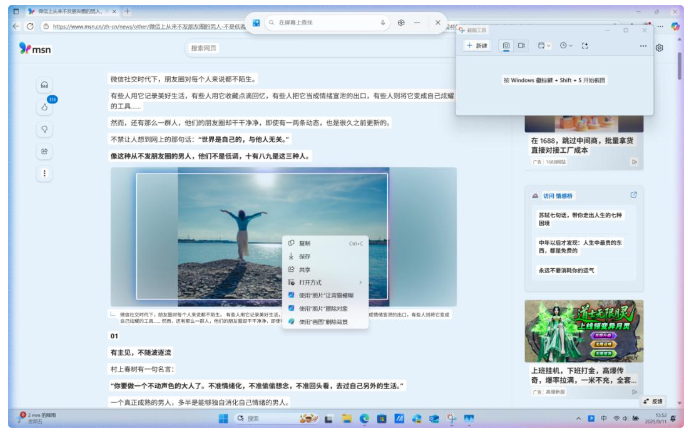Go back in the browser

16,26
